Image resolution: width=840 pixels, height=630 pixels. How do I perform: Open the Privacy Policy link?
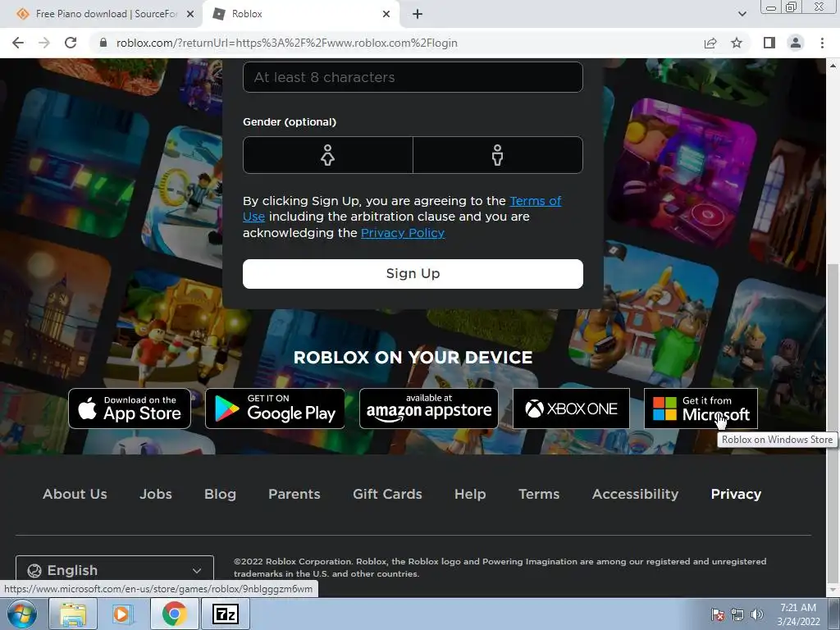[x=402, y=232]
